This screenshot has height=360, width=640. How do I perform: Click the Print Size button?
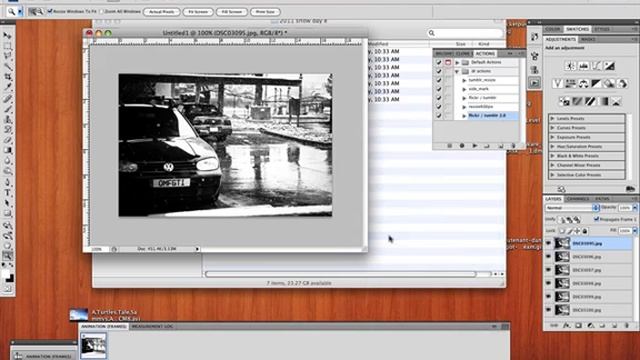pos(265,12)
